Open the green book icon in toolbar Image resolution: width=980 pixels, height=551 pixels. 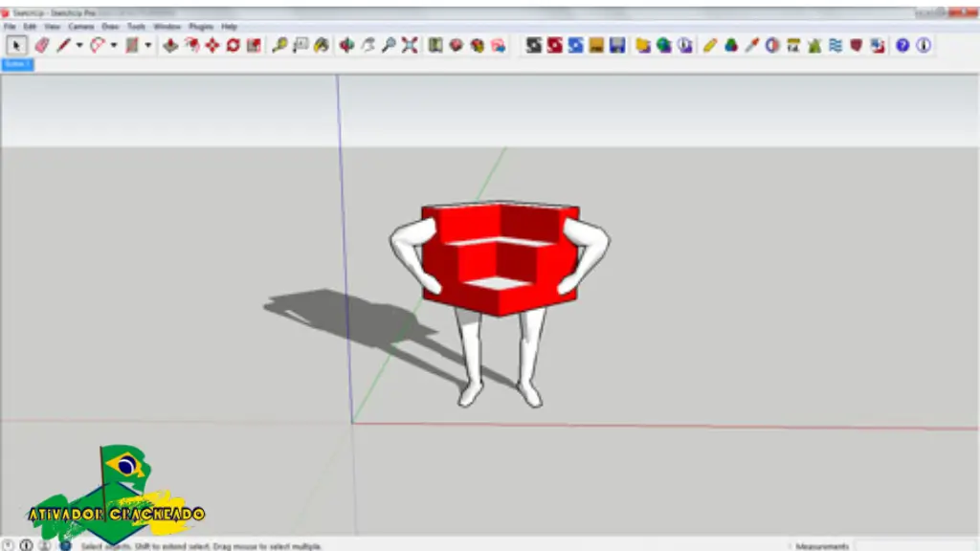[x=435, y=45]
